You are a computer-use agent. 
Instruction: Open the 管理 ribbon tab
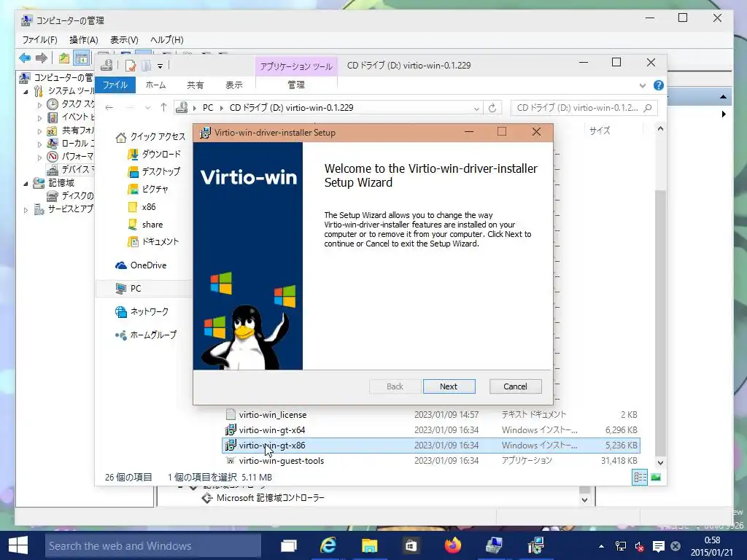coord(296,85)
